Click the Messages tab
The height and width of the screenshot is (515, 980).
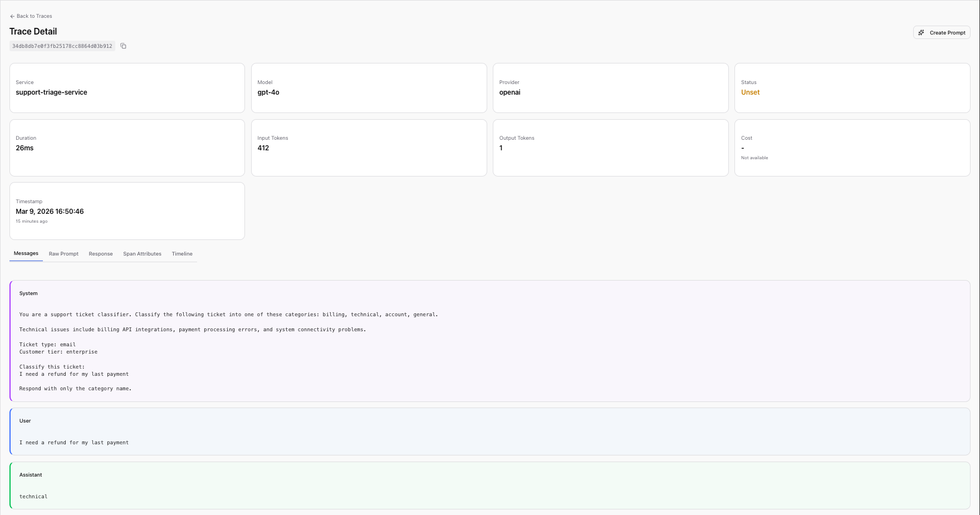[x=26, y=253]
